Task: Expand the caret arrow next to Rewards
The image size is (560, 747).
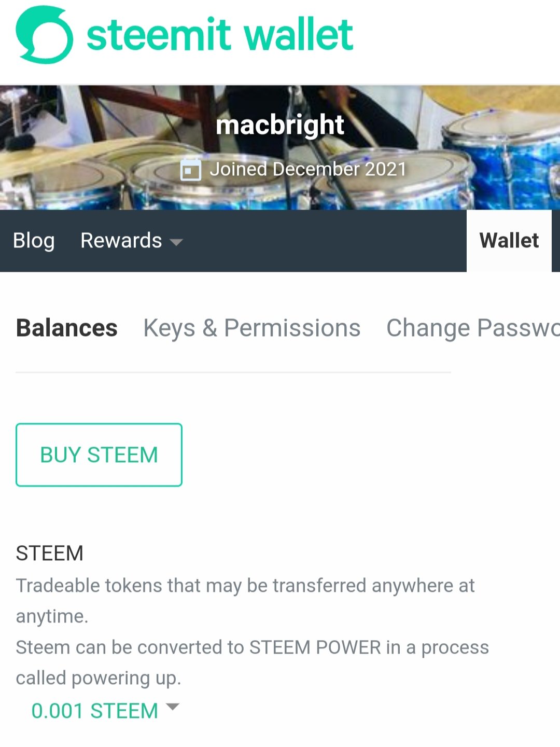Action: [176, 242]
